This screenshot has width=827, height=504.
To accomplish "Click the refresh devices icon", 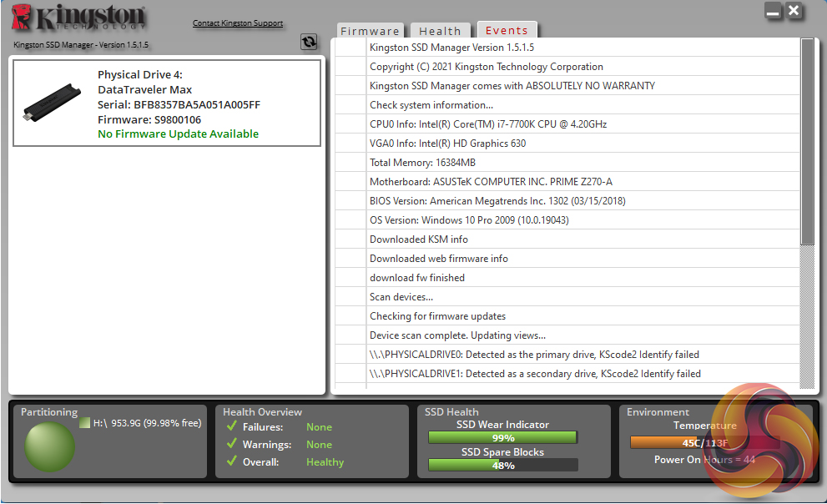I will pos(309,42).
